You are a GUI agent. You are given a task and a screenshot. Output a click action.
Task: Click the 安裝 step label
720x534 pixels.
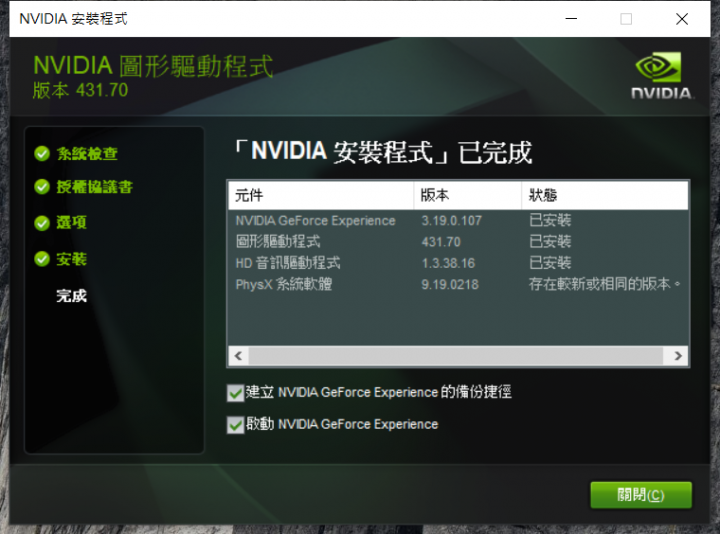click(x=72, y=259)
